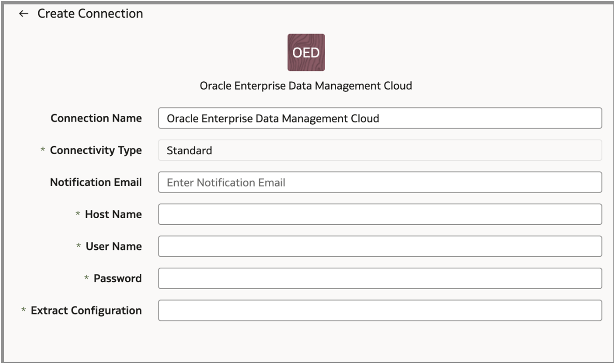Focus the Enter Notification Email field
The height and width of the screenshot is (364, 615).
pos(379,182)
